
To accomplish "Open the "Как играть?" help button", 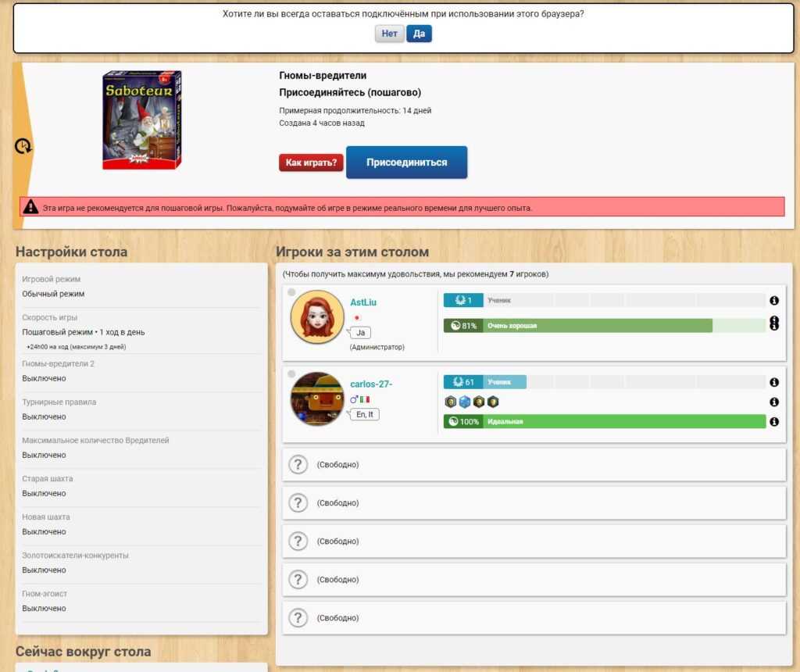I will tap(311, 163).
